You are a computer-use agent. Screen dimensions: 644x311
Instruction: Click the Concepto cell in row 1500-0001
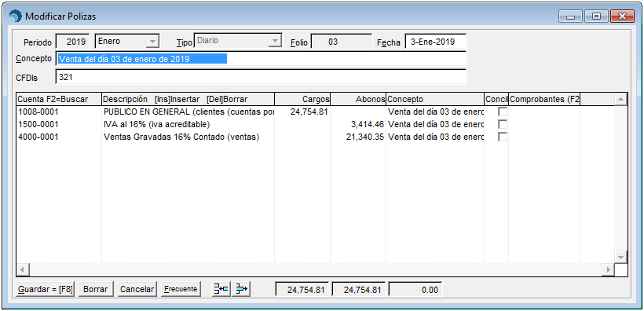(435, 124)
